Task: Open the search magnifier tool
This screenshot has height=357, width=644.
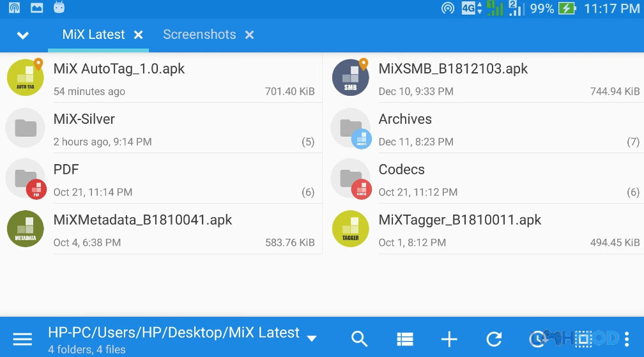Action: pos(359,339)
